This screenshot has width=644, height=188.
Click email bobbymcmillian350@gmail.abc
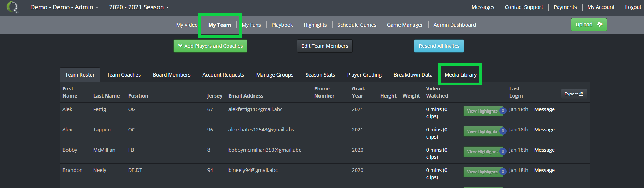[x=265, y=150]
